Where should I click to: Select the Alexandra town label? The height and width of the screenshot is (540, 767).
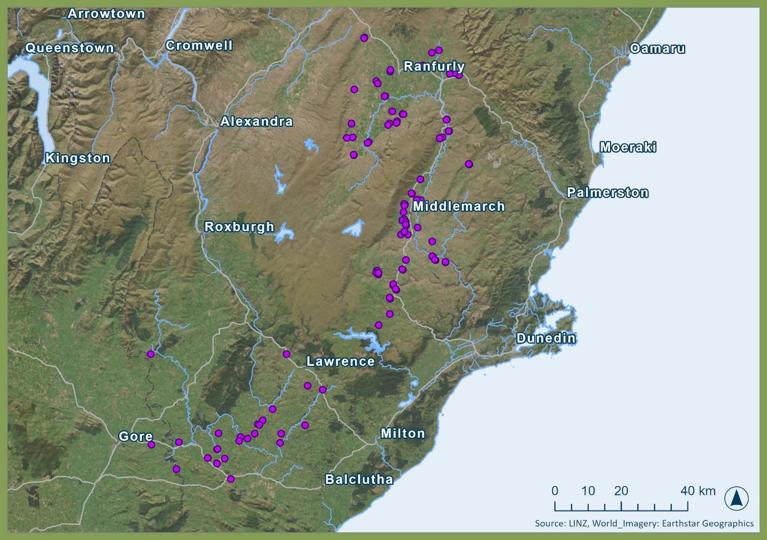click(256, 121)
